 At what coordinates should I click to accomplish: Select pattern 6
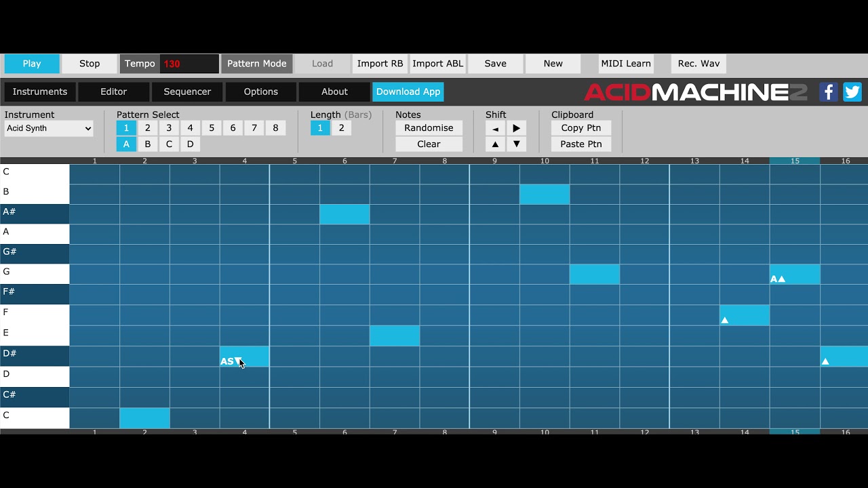point(233,128)
